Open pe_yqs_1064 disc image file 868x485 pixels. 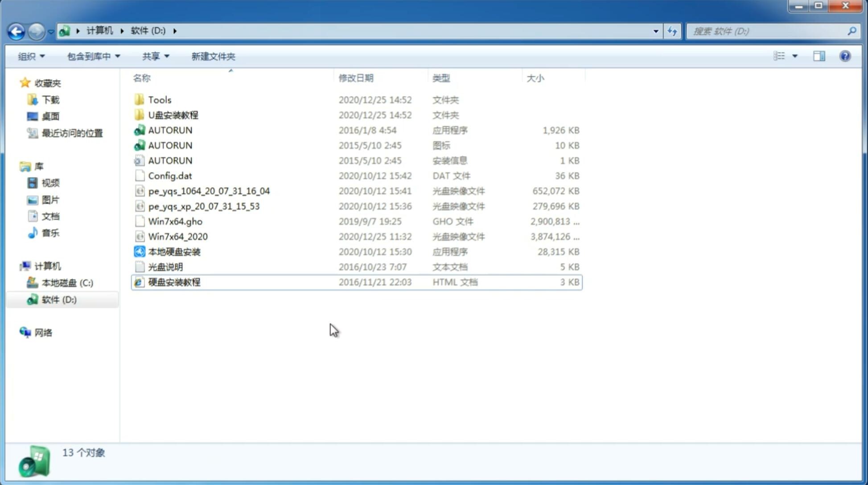[209, 191]
